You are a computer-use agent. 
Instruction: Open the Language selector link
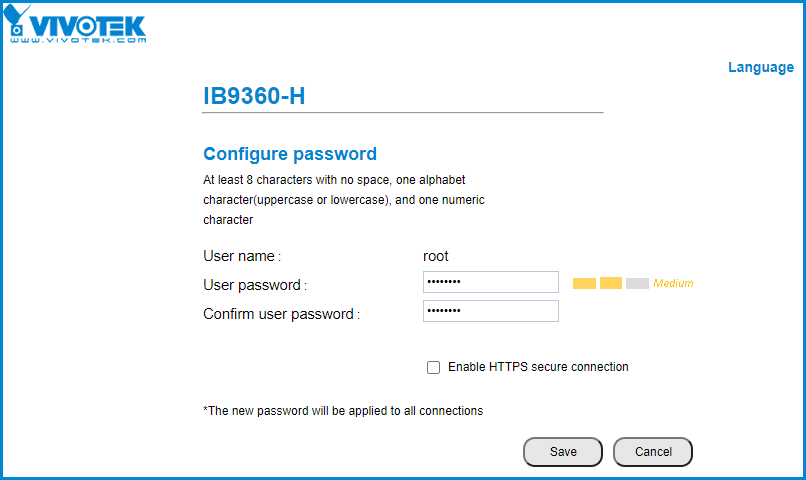coord(760,68)
